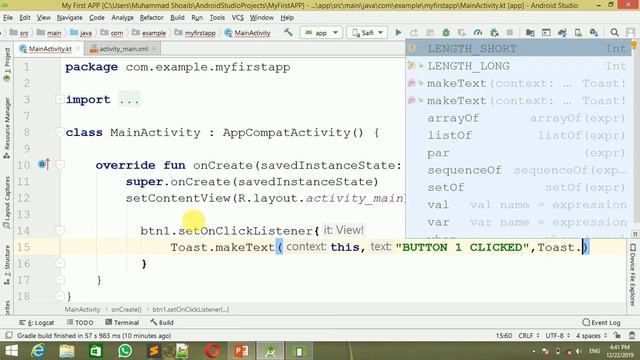Open the Logcat tool window
Screen dimensions: 640x360
pos(37,322)
